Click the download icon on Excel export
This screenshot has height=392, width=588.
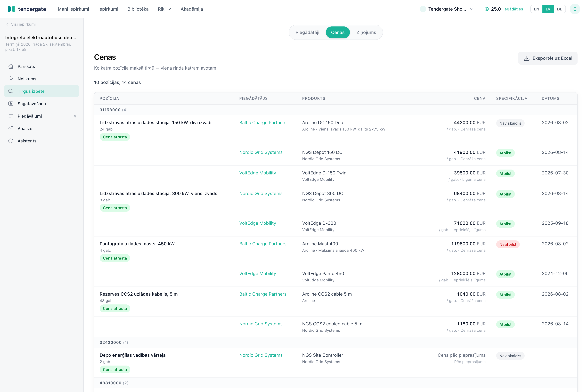(x=527, y=58)
